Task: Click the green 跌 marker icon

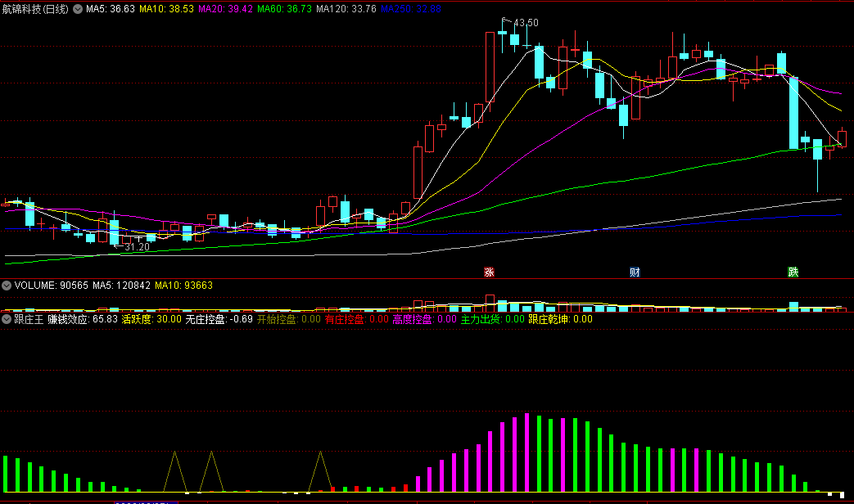Action: point(793,272)
